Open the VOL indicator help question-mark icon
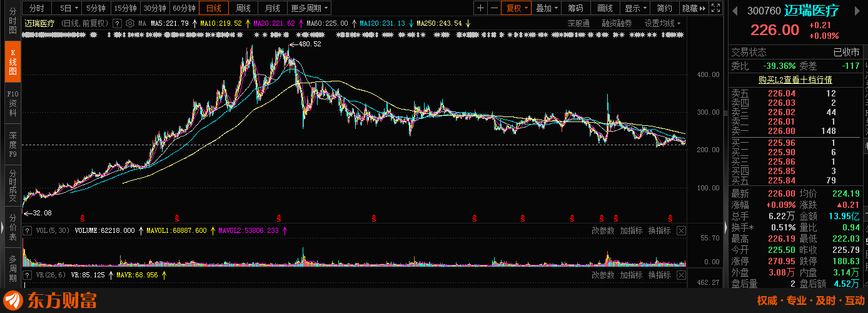The width and height of the screenshot is (868, 313). 27,230
